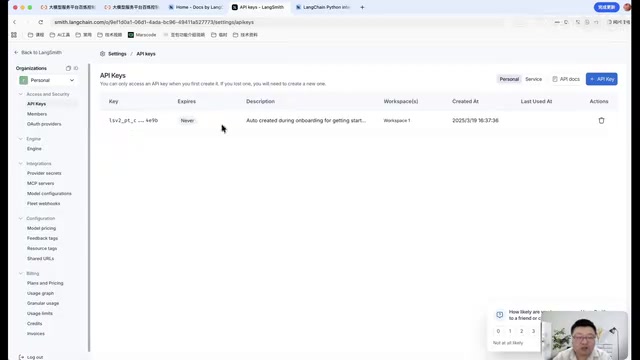Click Settings in the breadcrumb
Image resolution: width=640 pixels, height=360 pixels.
(x=117, y=54)
